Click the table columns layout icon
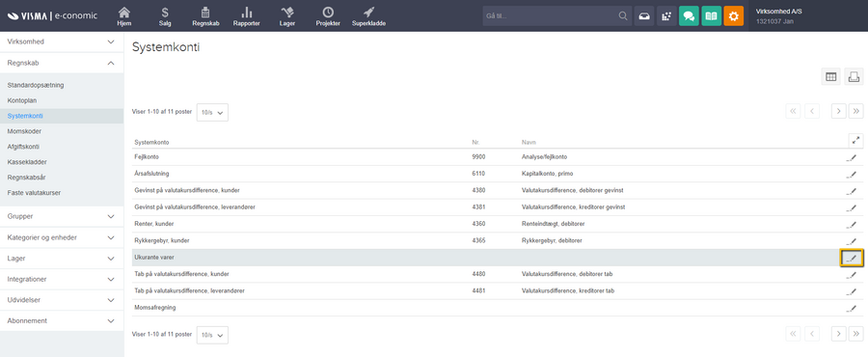 (831, 77)
